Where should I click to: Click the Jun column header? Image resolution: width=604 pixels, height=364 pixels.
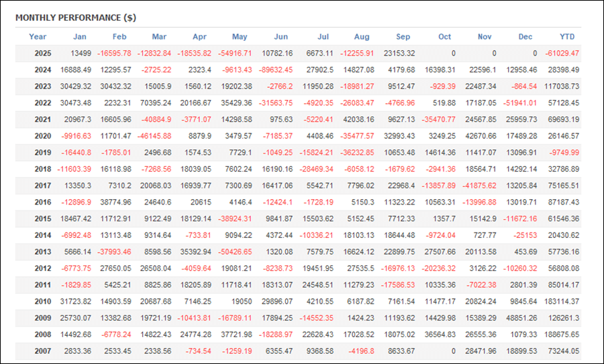tap(281, 37)
